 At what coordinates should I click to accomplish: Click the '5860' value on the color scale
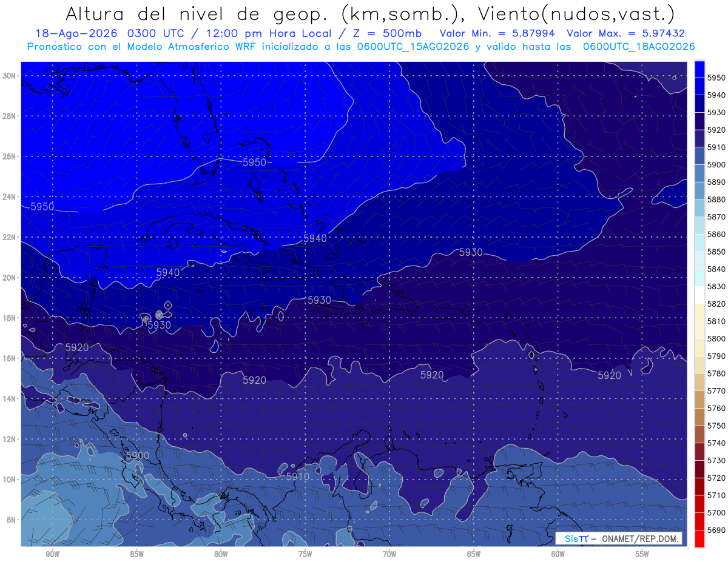point(716,234)
